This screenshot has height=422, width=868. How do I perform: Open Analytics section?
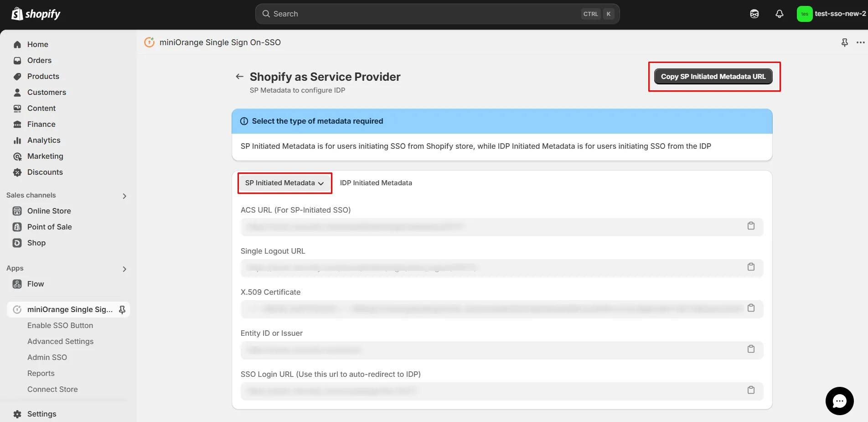(x=44, y=140)
